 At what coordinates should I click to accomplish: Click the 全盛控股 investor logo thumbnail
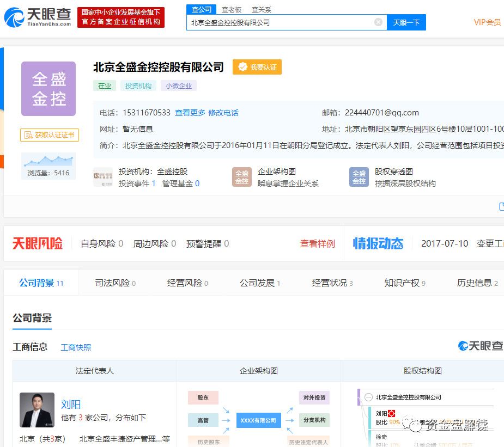pyautogui.click(x=103, y=177)
